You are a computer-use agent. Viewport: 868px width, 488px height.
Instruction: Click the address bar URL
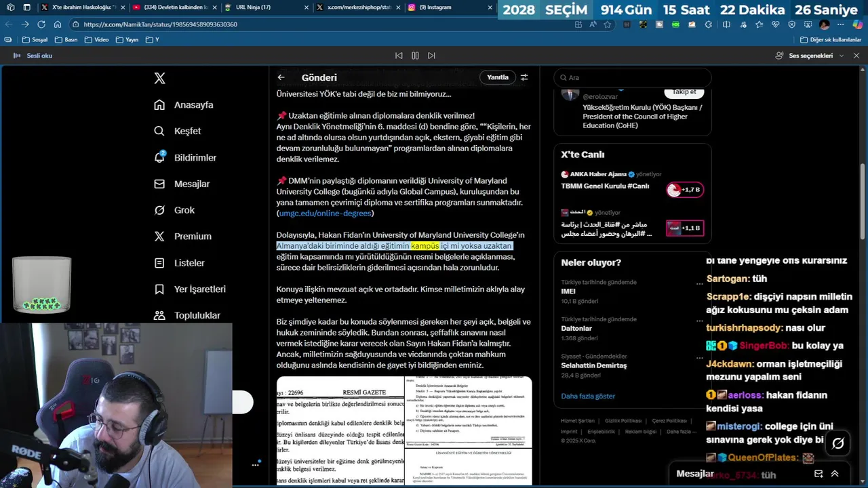tap(161, 24)
